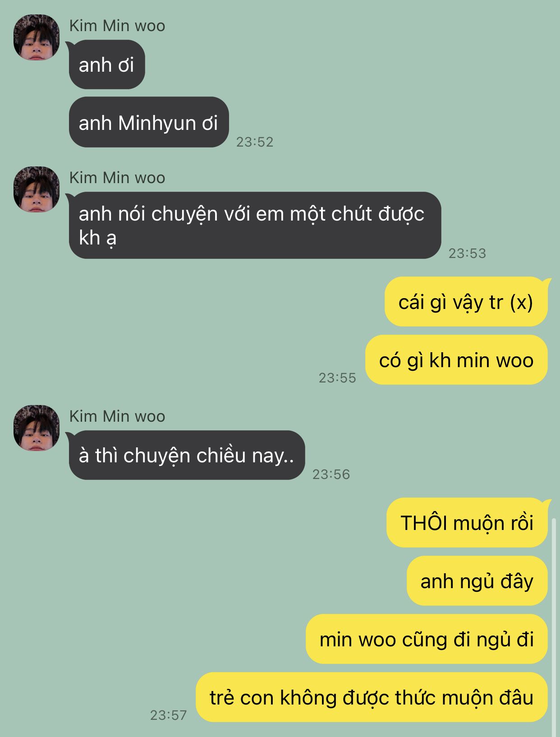Tap the avatar next to "anh nói chuyện" message

37,189
